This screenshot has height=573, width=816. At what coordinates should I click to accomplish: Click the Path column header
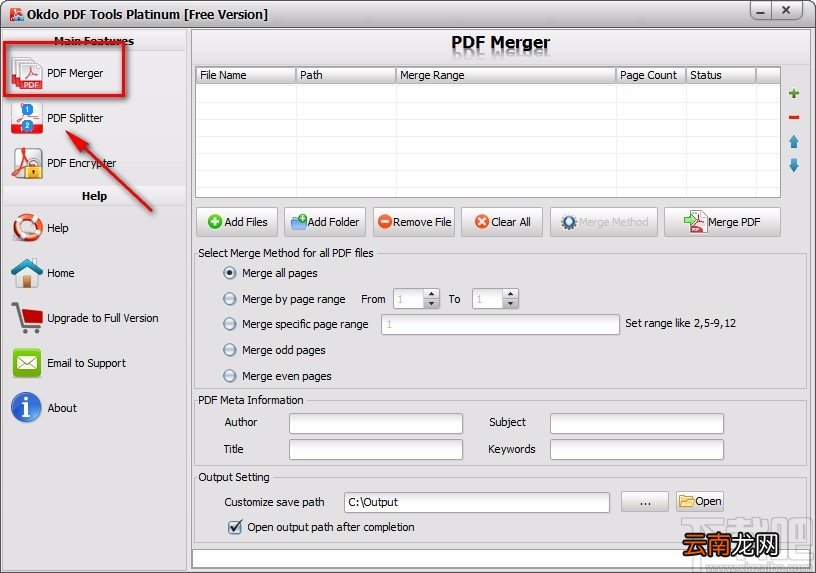click(346, 75)
